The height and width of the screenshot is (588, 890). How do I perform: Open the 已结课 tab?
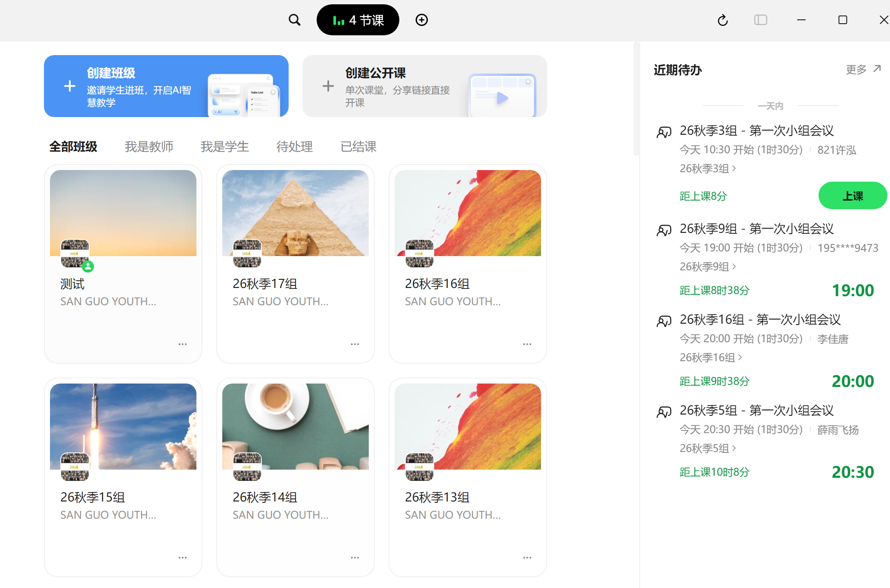pos(358,147)
